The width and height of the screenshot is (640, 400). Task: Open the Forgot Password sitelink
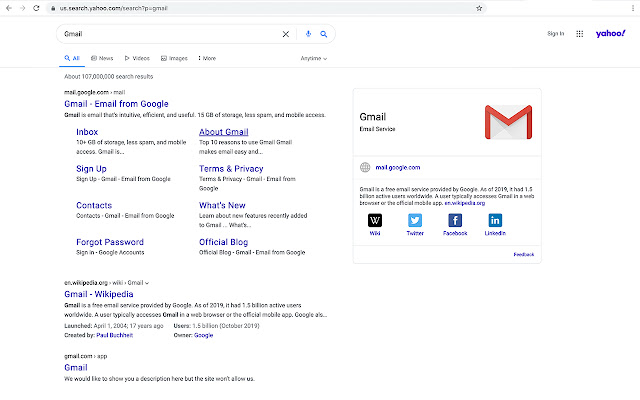pos(110,242)
